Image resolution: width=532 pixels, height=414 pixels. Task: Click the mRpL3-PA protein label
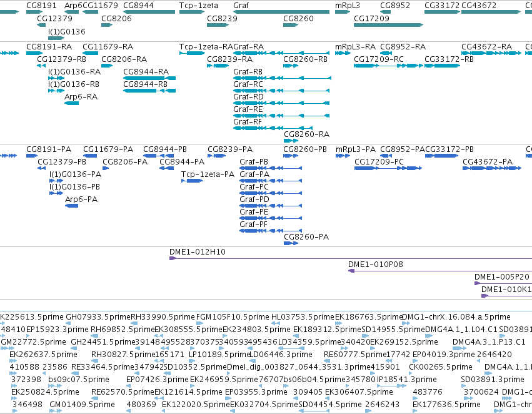tap(356, 149)
